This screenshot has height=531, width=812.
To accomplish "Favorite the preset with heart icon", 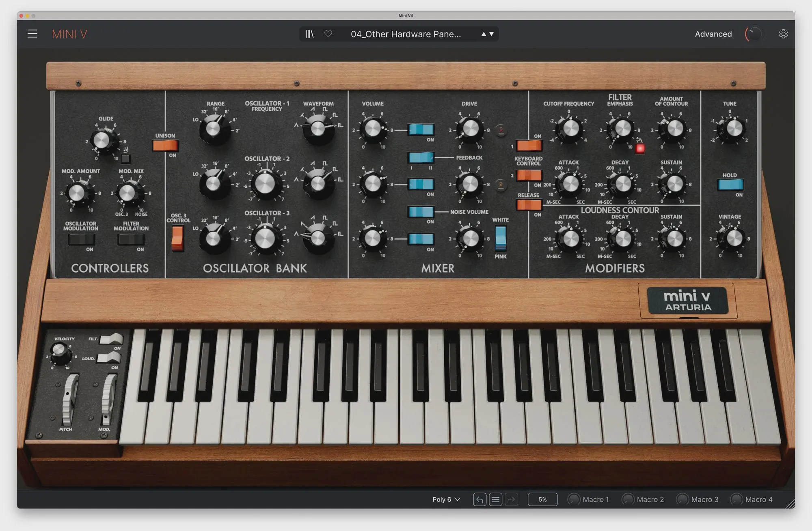I will coord(328,34).
